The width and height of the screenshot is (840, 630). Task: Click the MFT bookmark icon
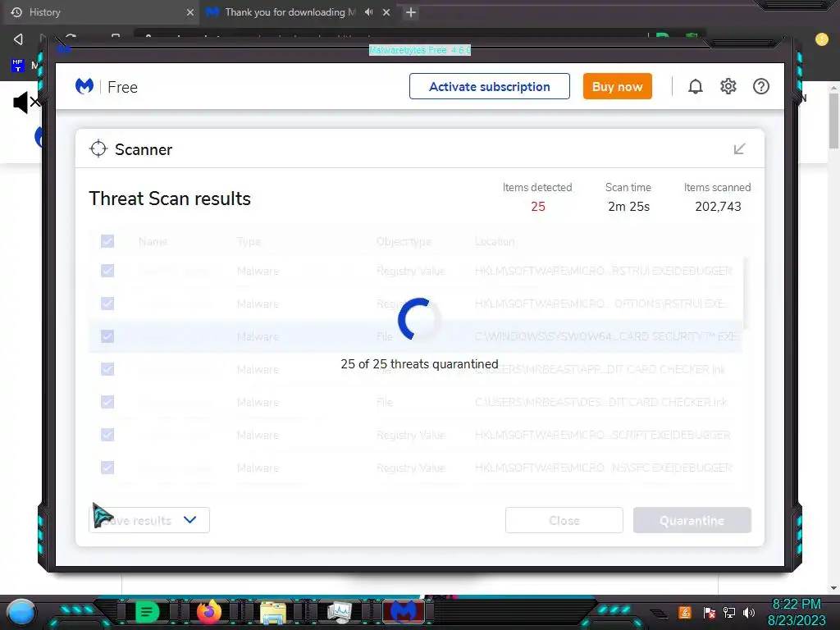[x=18, y=66]
